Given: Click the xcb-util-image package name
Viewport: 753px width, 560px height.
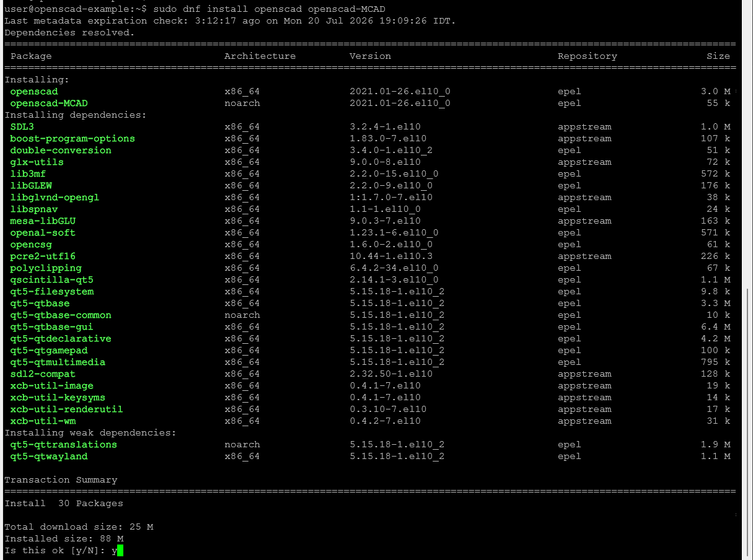Looking at the screenshot, I should click(x=52, y=386).
